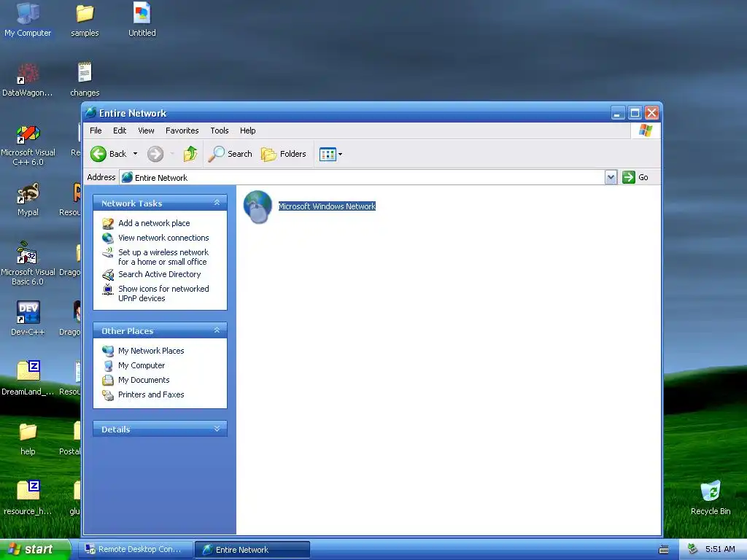Click the 5:51 AM clock
Image resolution: width=747 pixels, height=560 pixels.
(x=720, y=549)
